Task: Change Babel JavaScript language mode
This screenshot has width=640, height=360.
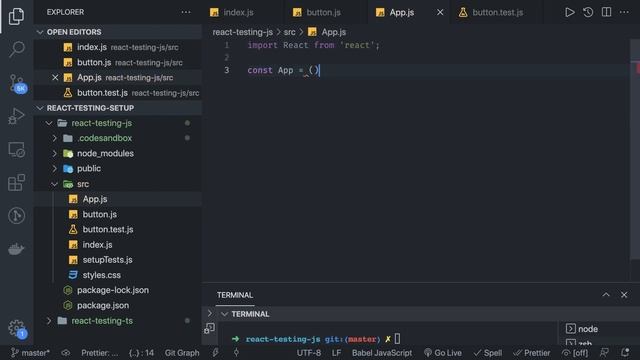Action: tap(382, 353)
